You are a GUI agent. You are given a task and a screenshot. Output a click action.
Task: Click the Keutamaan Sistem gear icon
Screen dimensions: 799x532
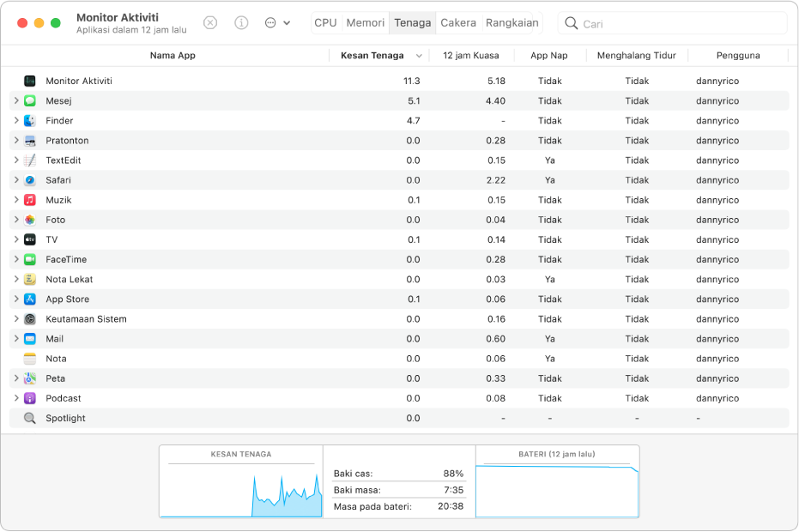pyautogui.click(x=30, y=319)
